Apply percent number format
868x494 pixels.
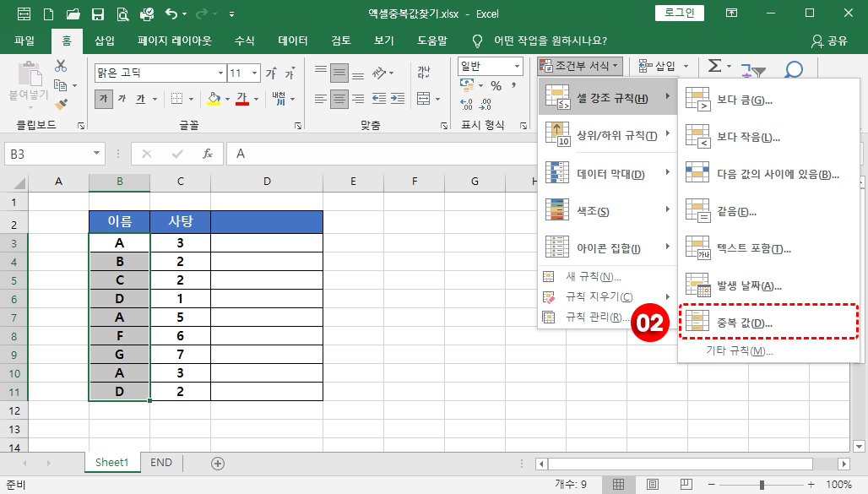click(x=498, y=85)
